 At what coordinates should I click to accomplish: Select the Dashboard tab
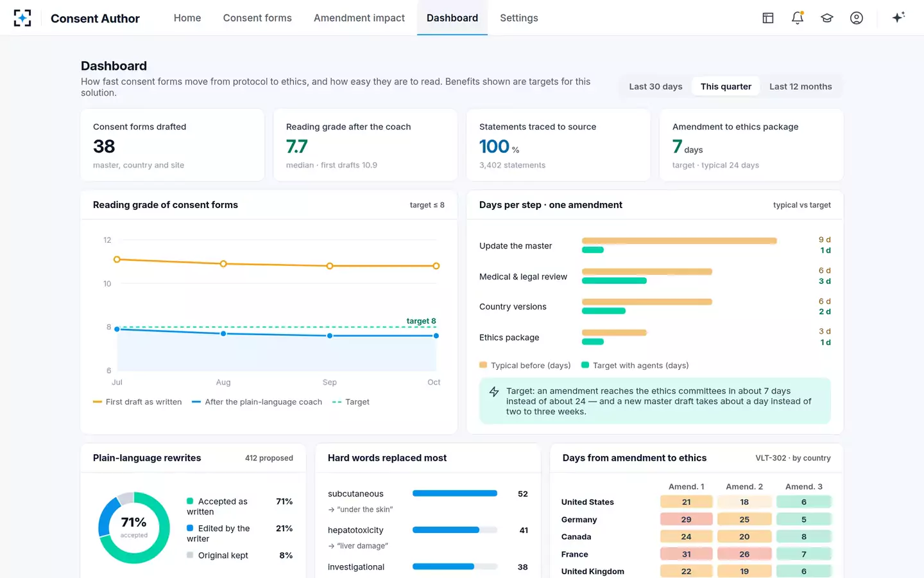pyautogui.click(x=452, y=18)
